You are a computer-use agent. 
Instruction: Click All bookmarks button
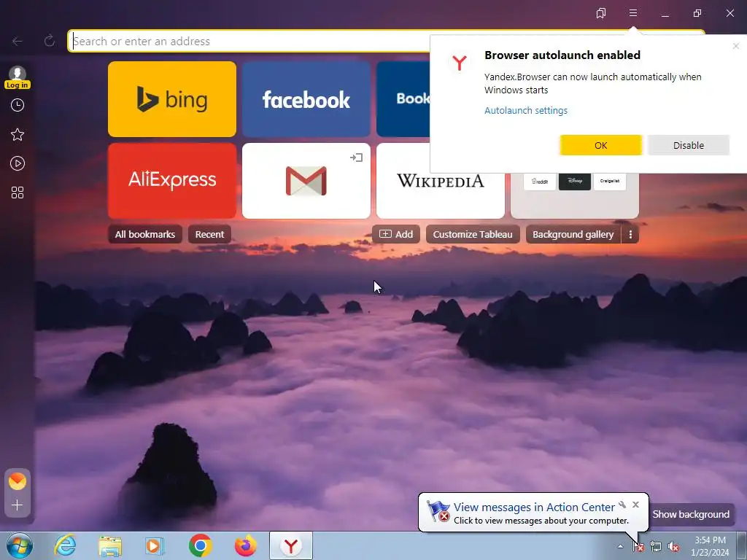click(145, 234)
